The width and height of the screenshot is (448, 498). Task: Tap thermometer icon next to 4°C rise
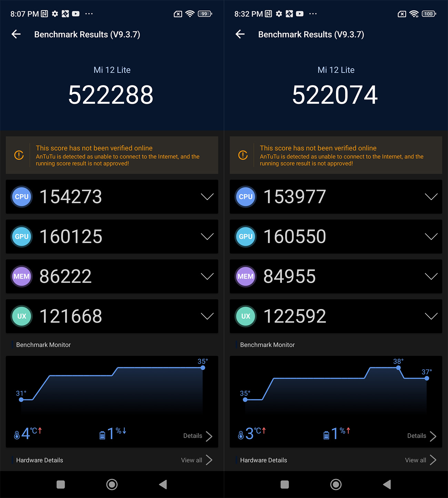coord(17,435)
